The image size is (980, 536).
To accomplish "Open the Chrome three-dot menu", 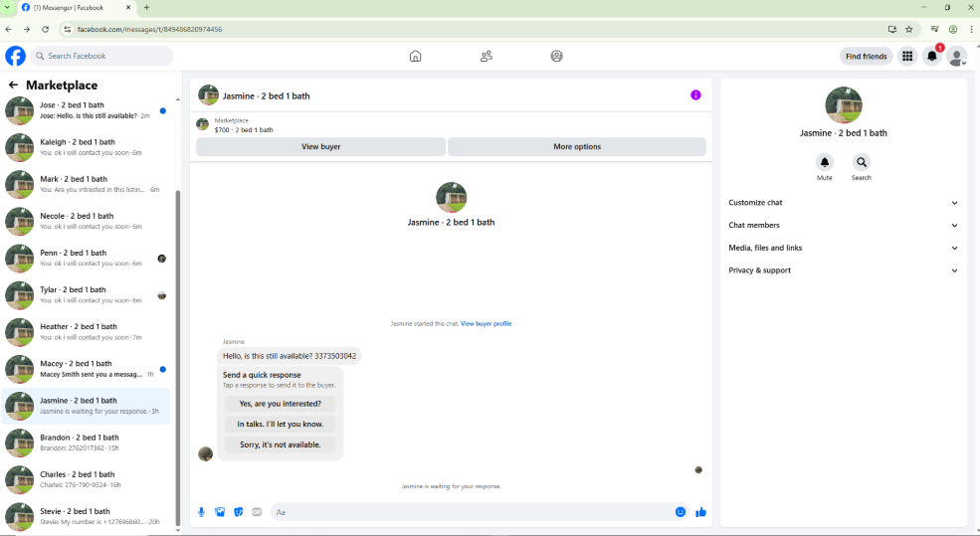I will [x=971, y=30].
